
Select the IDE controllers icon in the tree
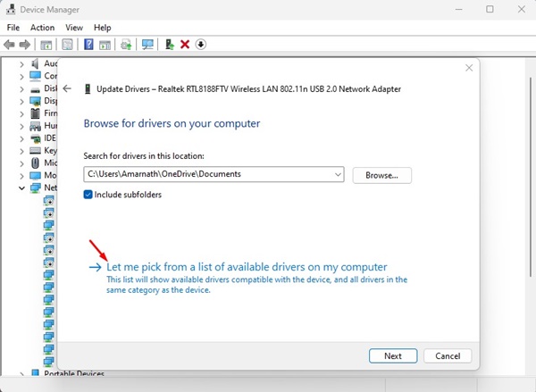(35, 138)
